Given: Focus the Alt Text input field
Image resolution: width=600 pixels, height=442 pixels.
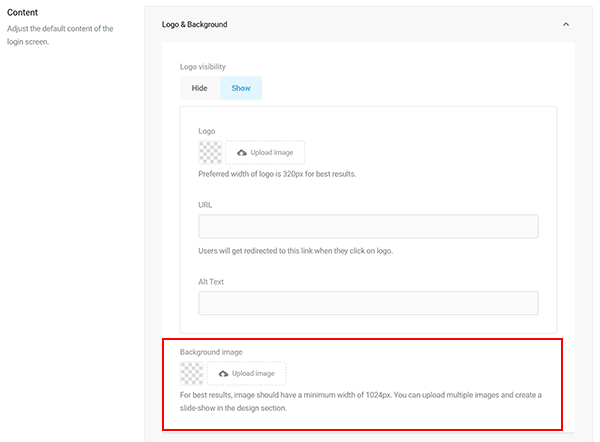Looking at the screenshot, I should point(368,303).
